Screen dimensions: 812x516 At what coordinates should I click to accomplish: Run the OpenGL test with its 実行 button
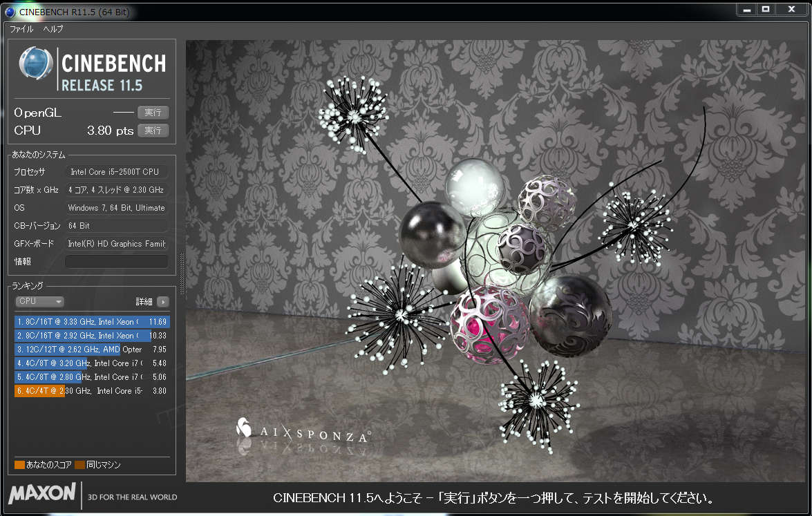[153, 113]
